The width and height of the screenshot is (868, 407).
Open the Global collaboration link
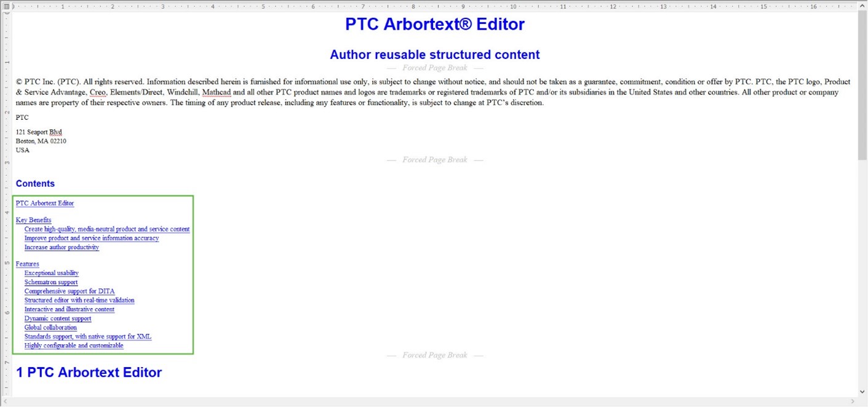click(x=50, y=328)
